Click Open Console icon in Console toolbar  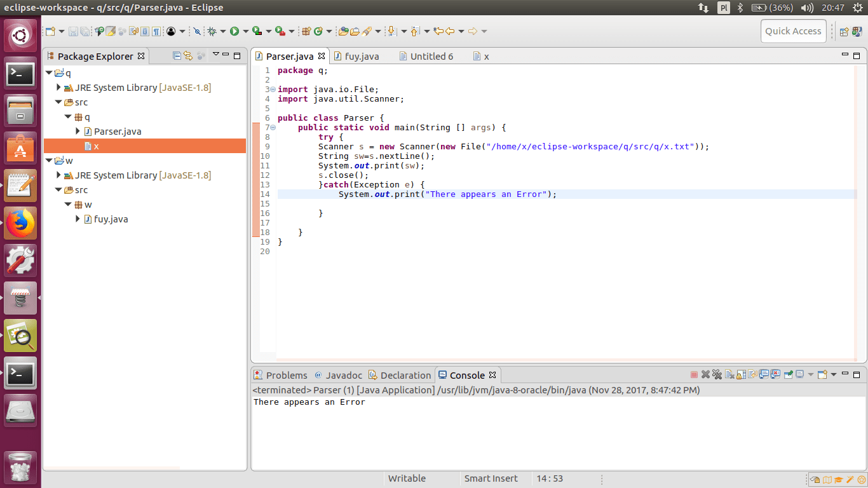point(822,375)
